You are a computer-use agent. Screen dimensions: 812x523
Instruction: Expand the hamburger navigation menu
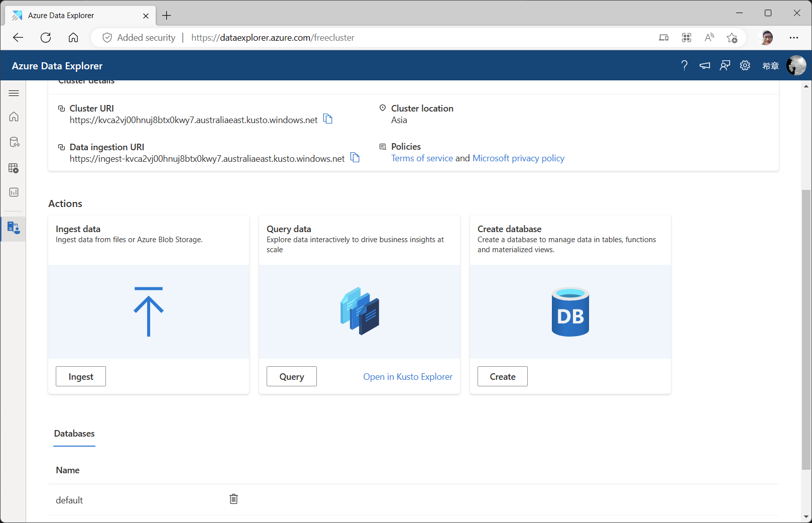pos(14,93)
